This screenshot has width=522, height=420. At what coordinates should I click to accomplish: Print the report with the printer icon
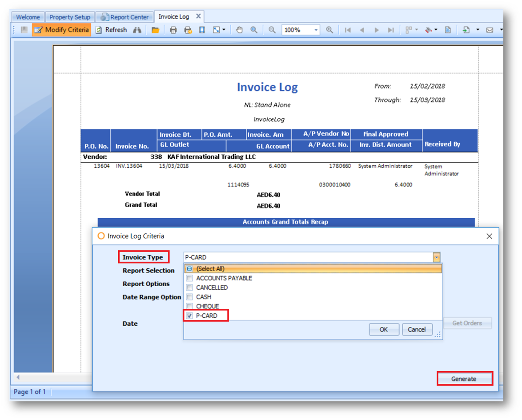(x=173, y=30)
